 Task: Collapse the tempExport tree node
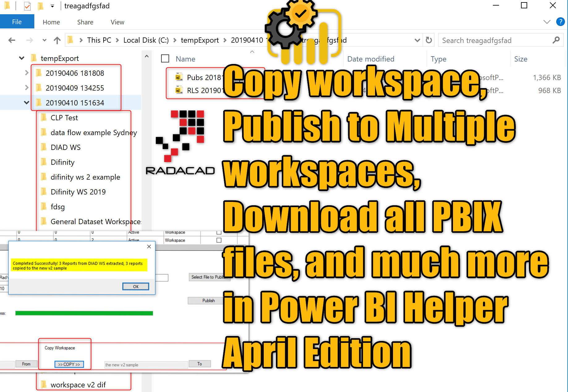pyautogui.click(x=22, y=58)
